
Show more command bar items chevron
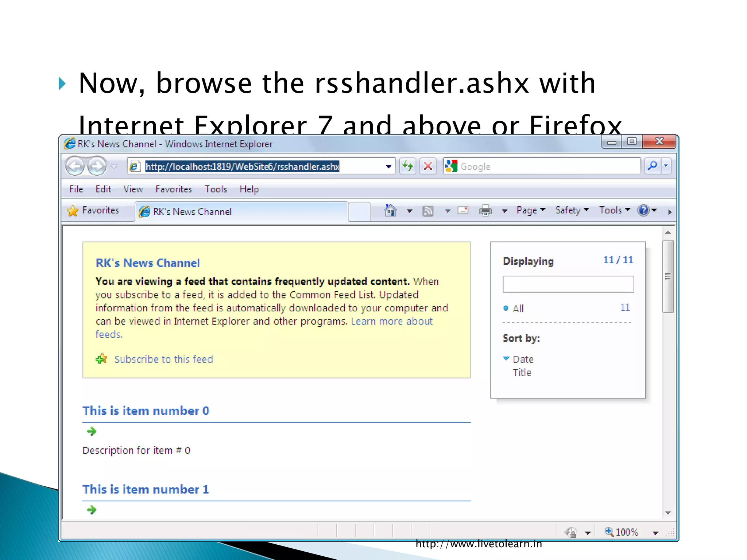click(x=670, y=212)
